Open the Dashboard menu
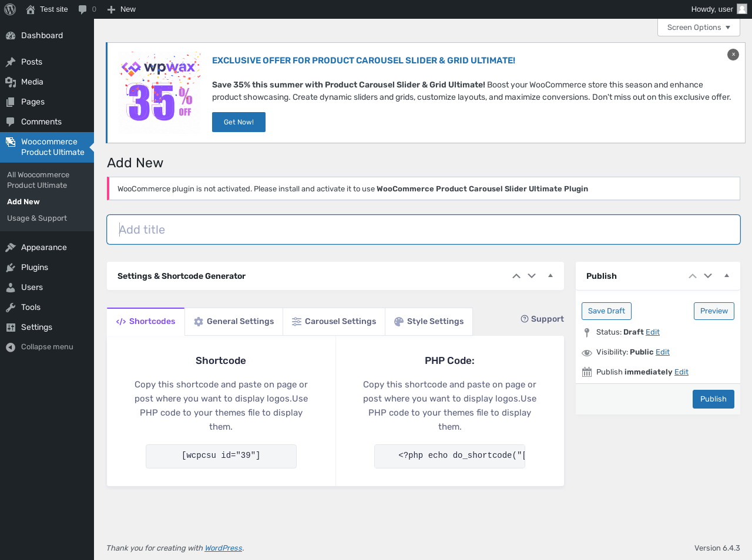The height and width of the screenshot is (560, 752). [x=47, y=35]
